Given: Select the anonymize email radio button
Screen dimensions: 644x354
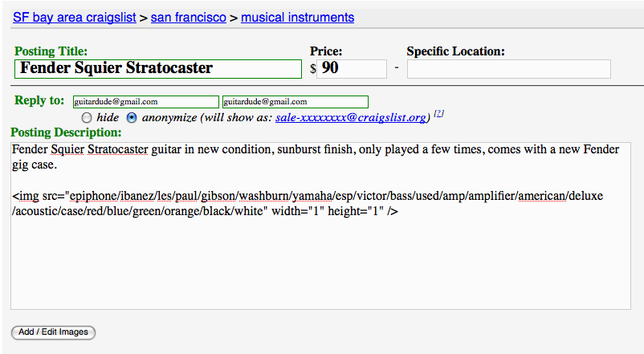Looking at the screenshot, I should point(132,118).
